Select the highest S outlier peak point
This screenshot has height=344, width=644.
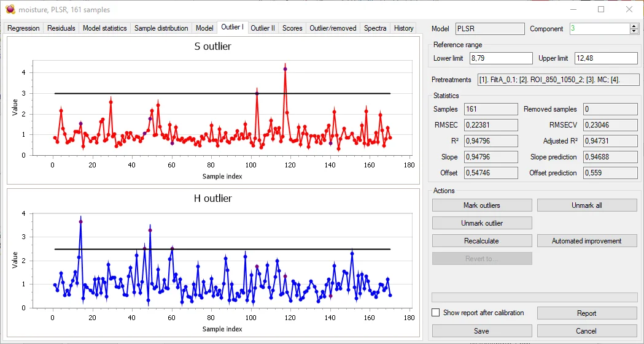click(285, 69)
